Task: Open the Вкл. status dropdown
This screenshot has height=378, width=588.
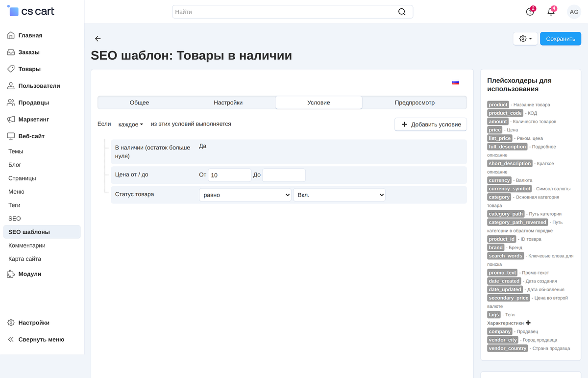Action: point(339,195)
